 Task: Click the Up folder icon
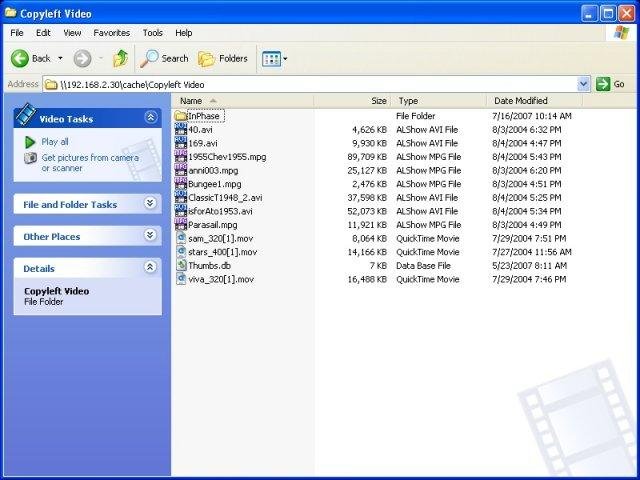click(x=120, y=59)
